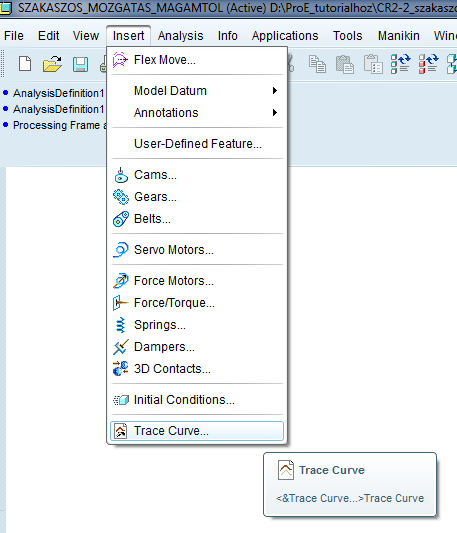Open the File menu
This screenshot has height=533, width=457.
click(14, 36)
